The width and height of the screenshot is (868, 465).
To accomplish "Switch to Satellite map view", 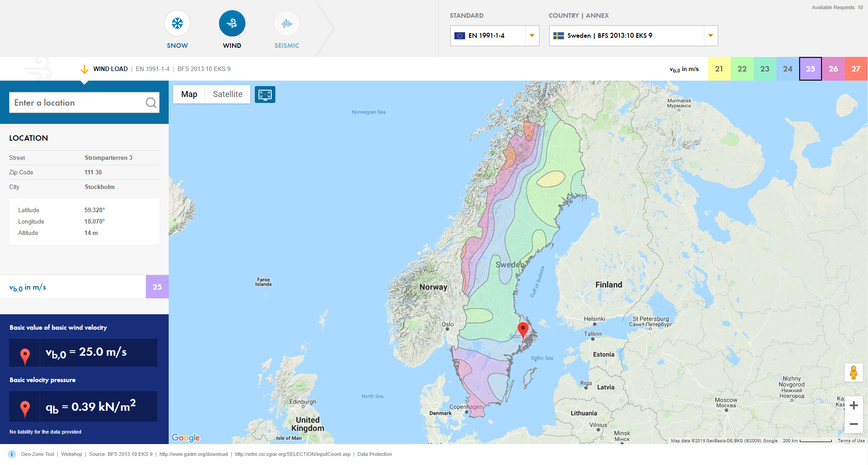I will point(227,94).
